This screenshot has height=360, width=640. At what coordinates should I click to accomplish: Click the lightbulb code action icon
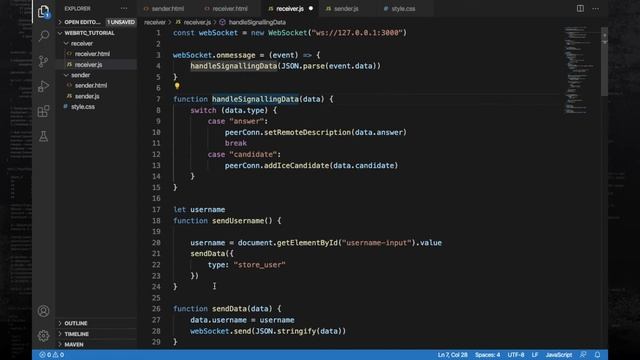pyautogui.click(x=177, y=86)
